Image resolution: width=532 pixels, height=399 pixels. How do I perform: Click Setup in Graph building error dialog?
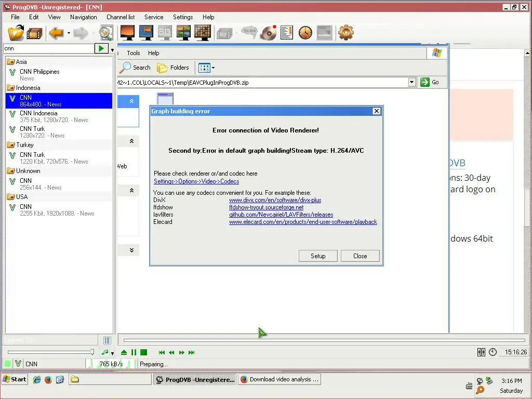pos(318,256)
